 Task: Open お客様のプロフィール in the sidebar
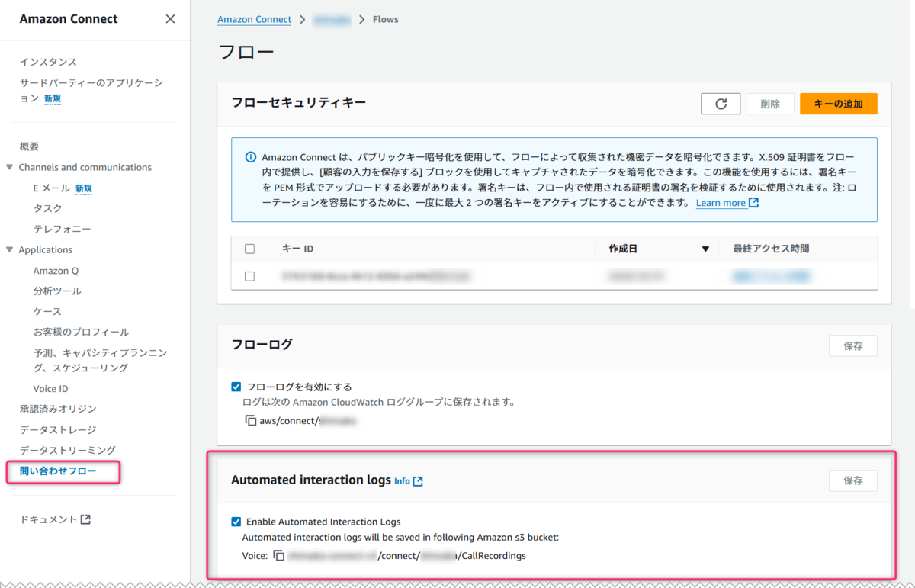[x=81, y=332]
